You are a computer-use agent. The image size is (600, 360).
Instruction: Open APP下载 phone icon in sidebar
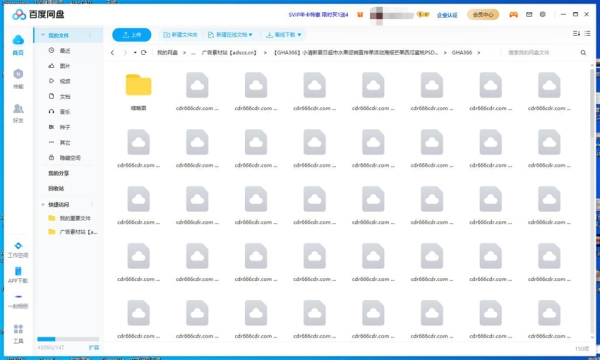(x=18, y=275)
